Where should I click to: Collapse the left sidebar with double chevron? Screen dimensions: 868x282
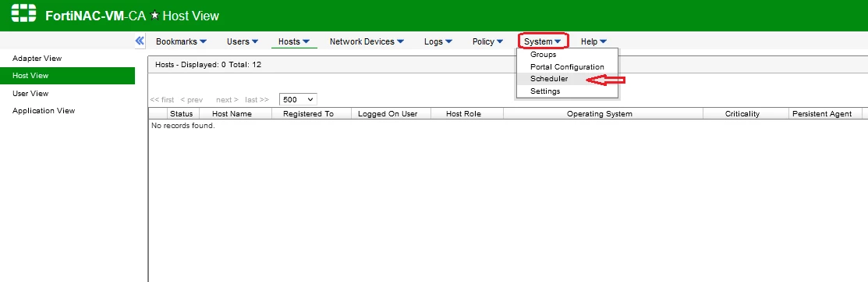click(x=140, y=41)
